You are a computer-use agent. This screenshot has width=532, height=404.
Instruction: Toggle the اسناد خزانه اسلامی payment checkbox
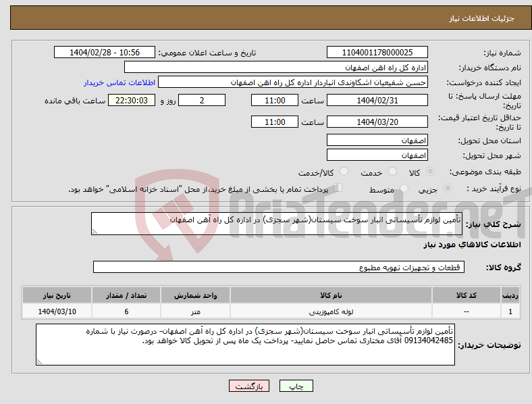click(338, 188)
